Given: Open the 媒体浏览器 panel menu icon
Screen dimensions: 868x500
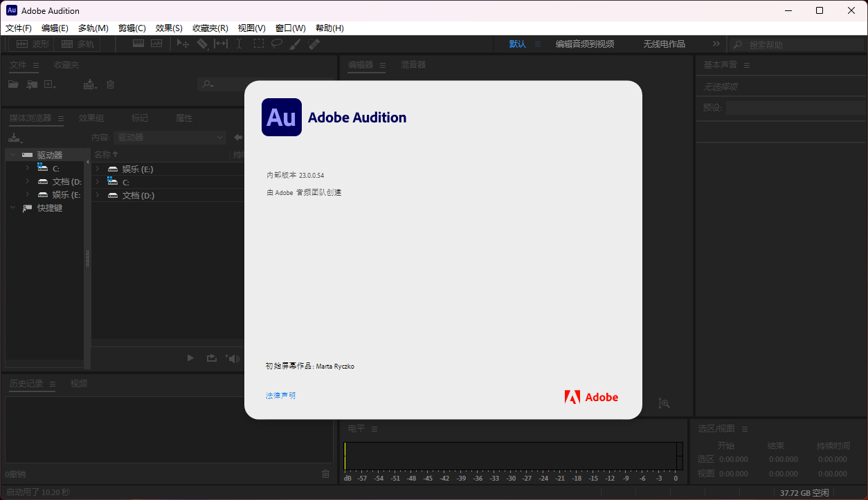Looking at the screenshot, I should (x=61, y=118).
